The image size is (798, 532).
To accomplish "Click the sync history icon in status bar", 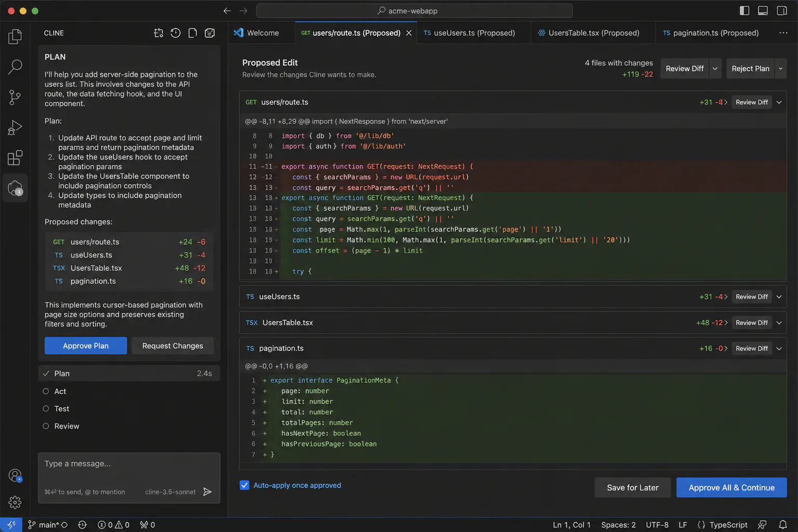I will coord(82,525).
